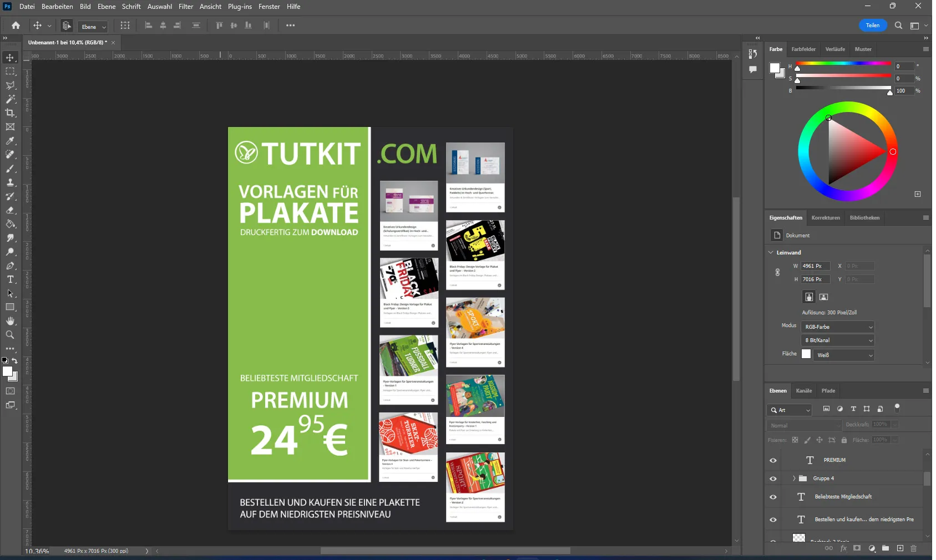The height and width of the screenshot is (560, 936).
Task: Select the Type tool
Action: [x=10, y=279]
